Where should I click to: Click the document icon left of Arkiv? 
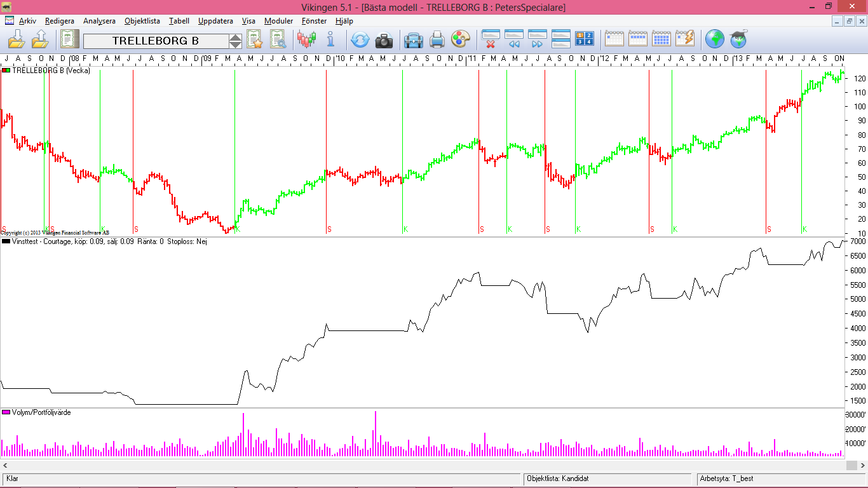[10, 21]
